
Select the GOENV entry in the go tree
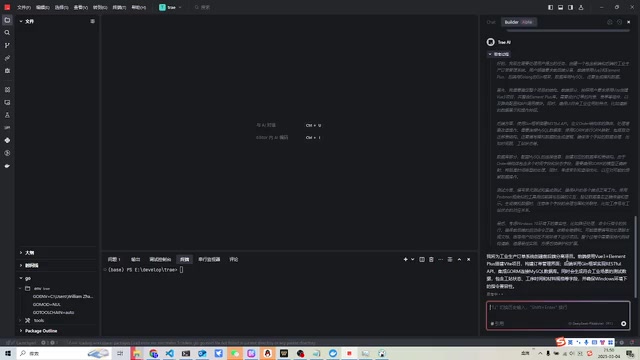tap(63, 296)
